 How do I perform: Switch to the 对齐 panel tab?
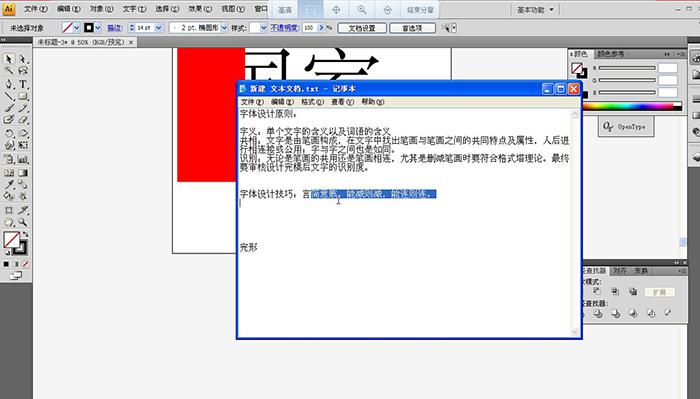point(619,271)
